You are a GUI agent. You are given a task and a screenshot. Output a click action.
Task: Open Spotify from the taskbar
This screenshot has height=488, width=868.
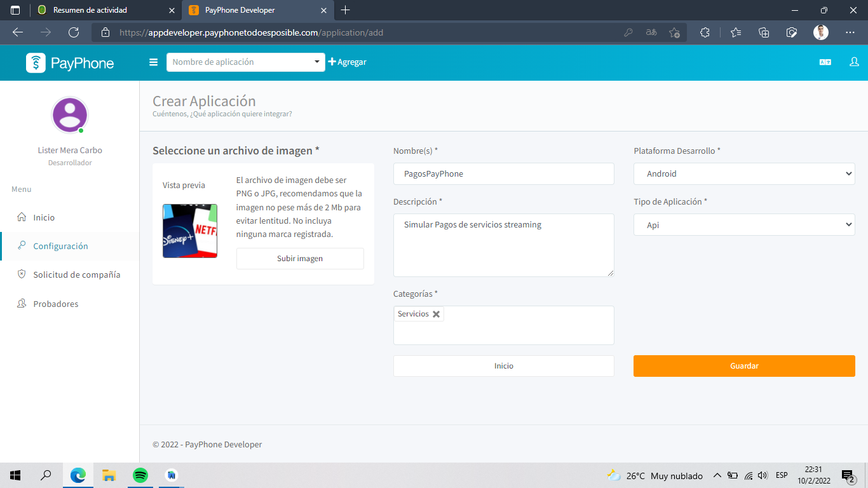140,475
